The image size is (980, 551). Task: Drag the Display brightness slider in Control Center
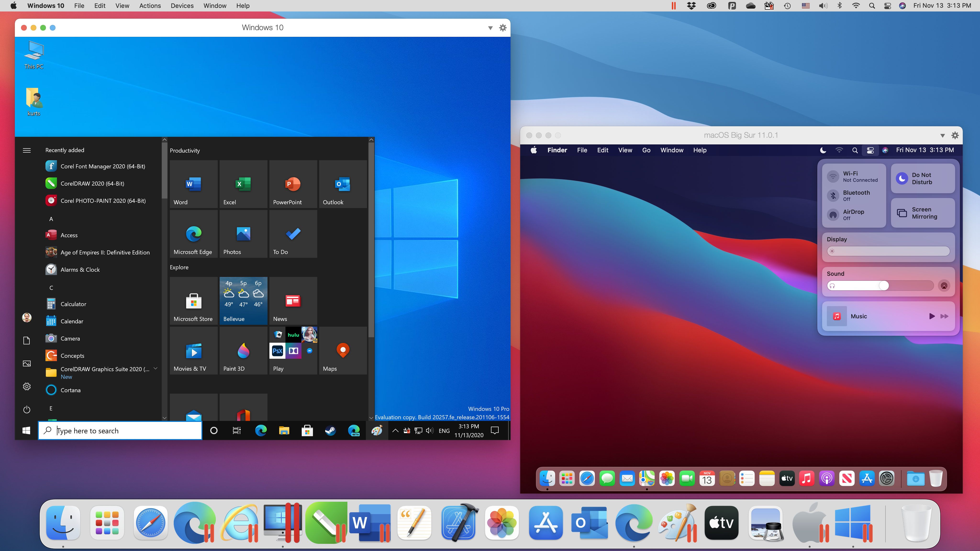click(x=833, y=250)
